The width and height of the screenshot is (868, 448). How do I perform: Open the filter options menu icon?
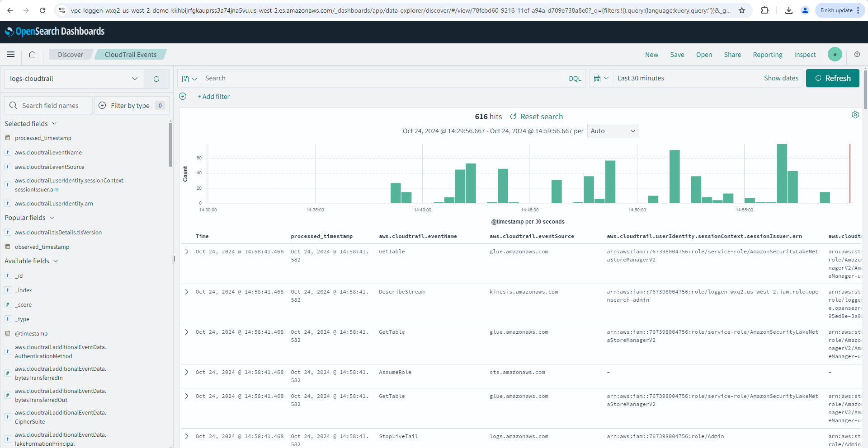point(183,96)
